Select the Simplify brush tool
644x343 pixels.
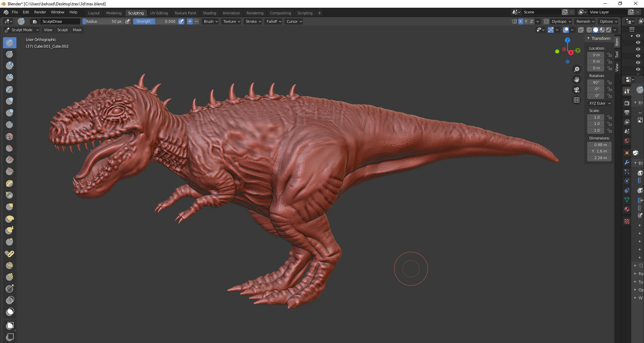click(x=10, y=300)
